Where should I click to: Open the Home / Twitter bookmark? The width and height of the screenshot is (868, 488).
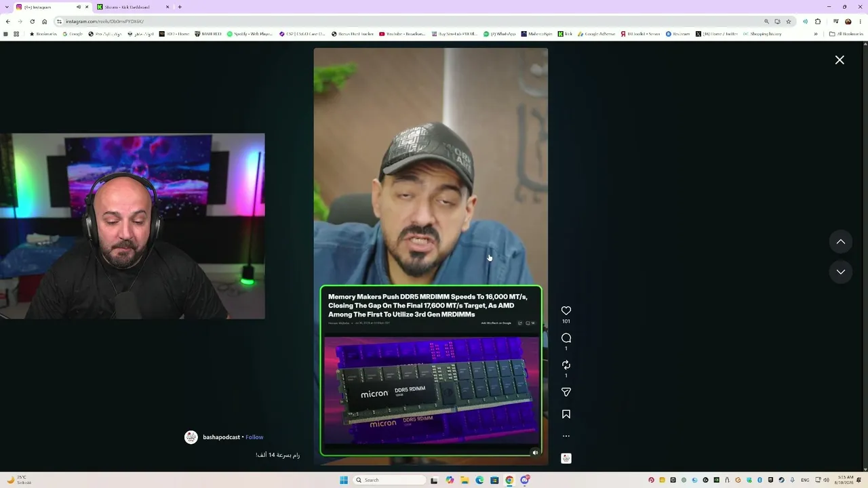click(x=717, y=34)
